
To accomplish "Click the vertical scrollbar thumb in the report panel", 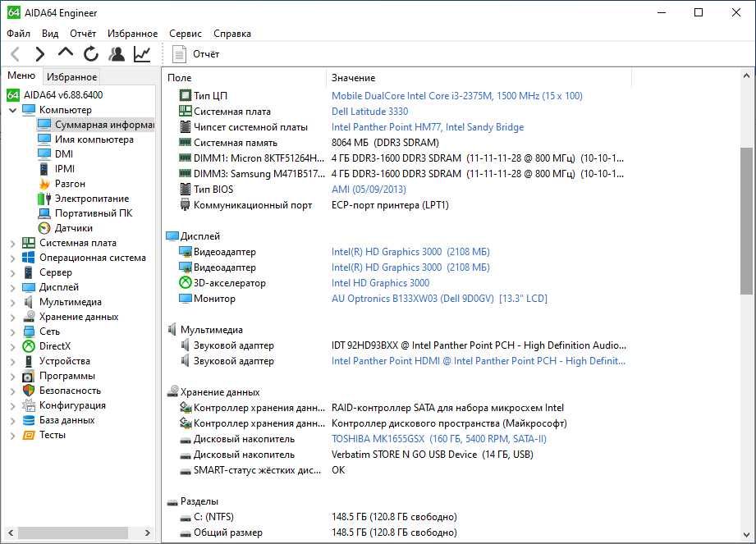I will [746, 220].
